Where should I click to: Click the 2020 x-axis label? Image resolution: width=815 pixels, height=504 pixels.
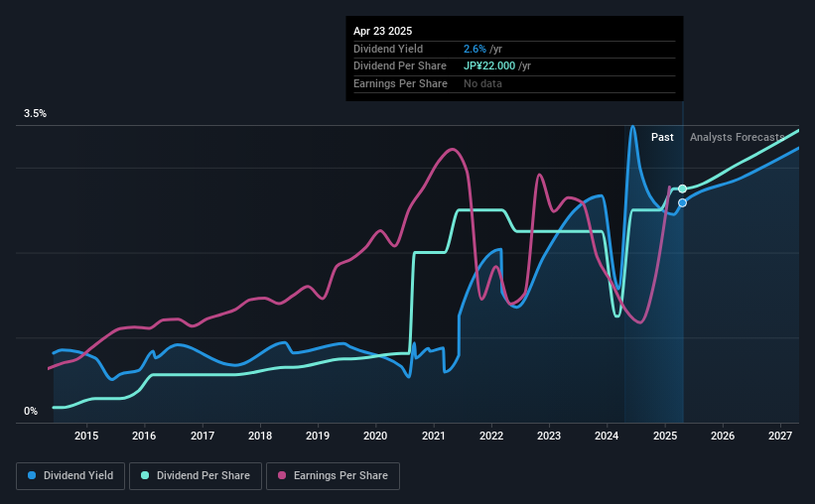[375, 436]
